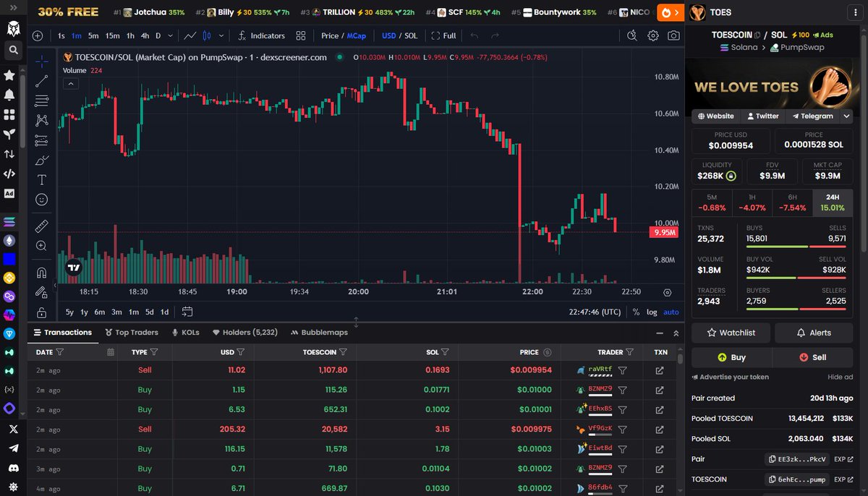Select the crosshair cursor chart tool
The width and height of the screenshot is (868, 496).
click(x=41, y=61)
